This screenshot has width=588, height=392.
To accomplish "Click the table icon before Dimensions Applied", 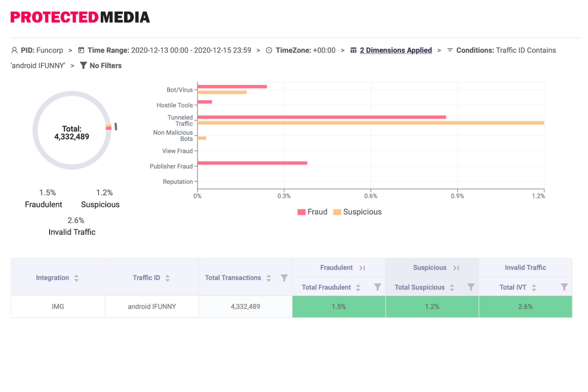I will pos(353,50).
